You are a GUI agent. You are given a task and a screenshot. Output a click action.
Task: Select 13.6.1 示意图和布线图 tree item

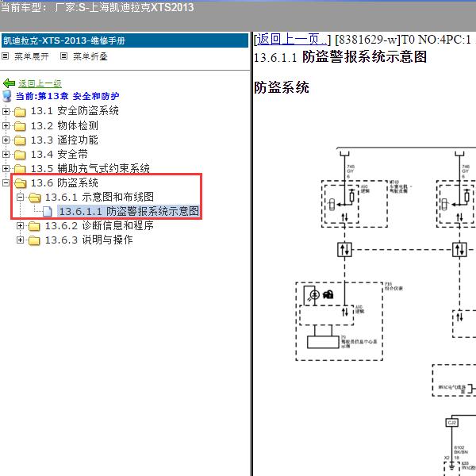pyautogui.click(x=100, y=197)
